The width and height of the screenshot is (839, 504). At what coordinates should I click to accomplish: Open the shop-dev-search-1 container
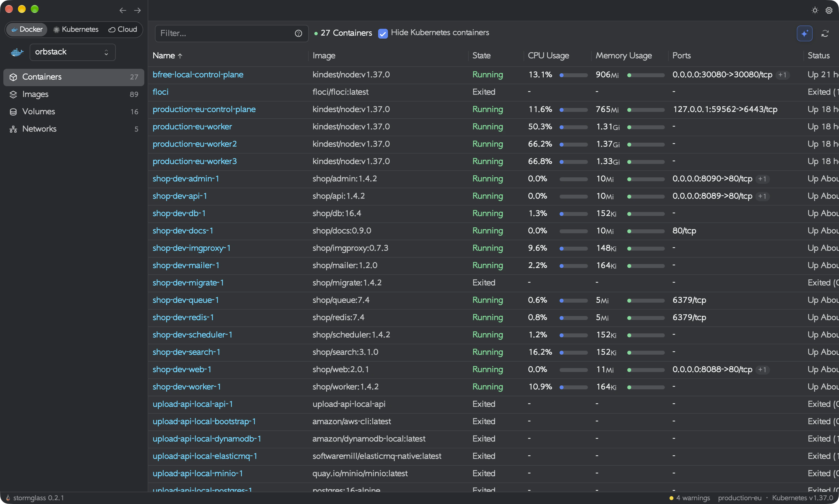click(186, 352)
